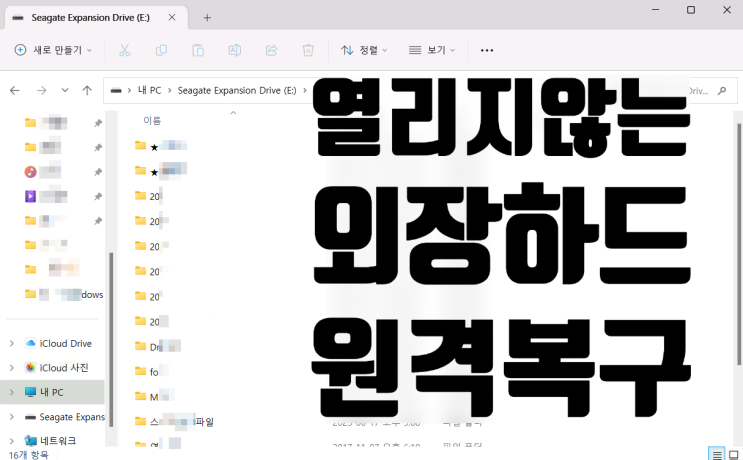Select the folder starting with fo
Viewport: 743px width, 460px height.
point(152,371)
